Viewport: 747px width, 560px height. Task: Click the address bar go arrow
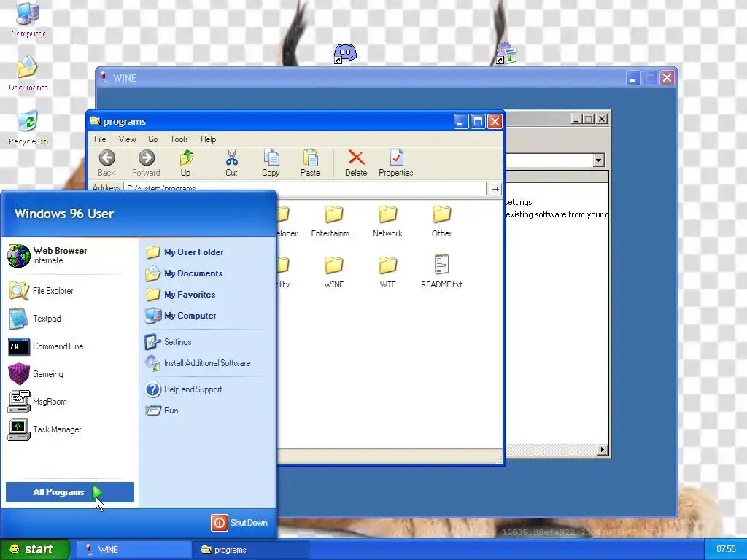pyautogui.click(x=495, y=189)
